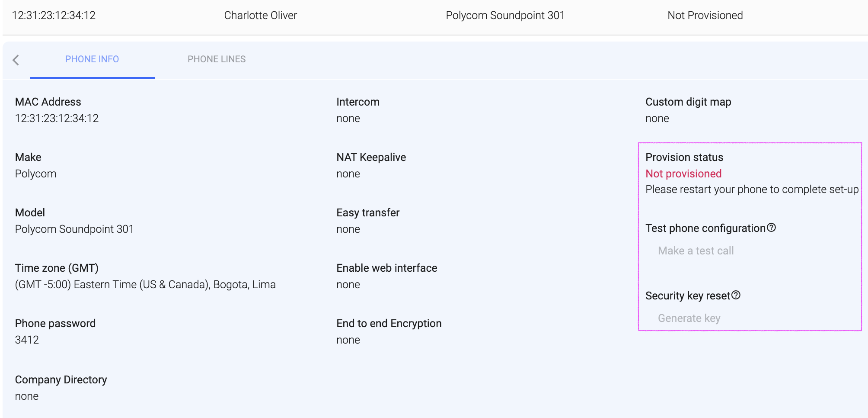
Task: Click the Company Directory value
Action: coord(27,396)
